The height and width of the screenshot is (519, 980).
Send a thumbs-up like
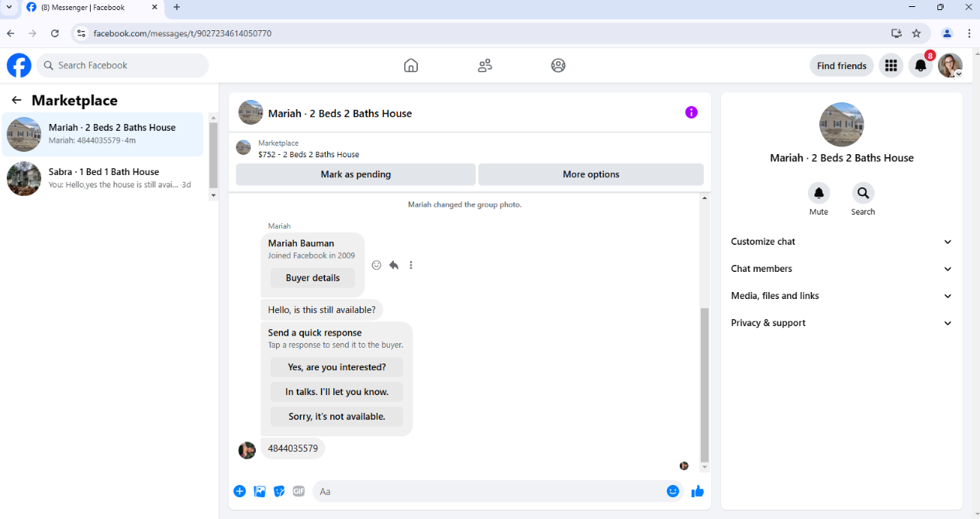[697, 491]
